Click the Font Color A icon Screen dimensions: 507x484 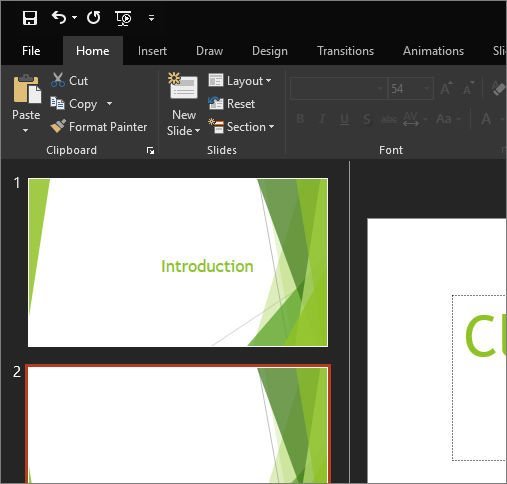coord(486,119)
